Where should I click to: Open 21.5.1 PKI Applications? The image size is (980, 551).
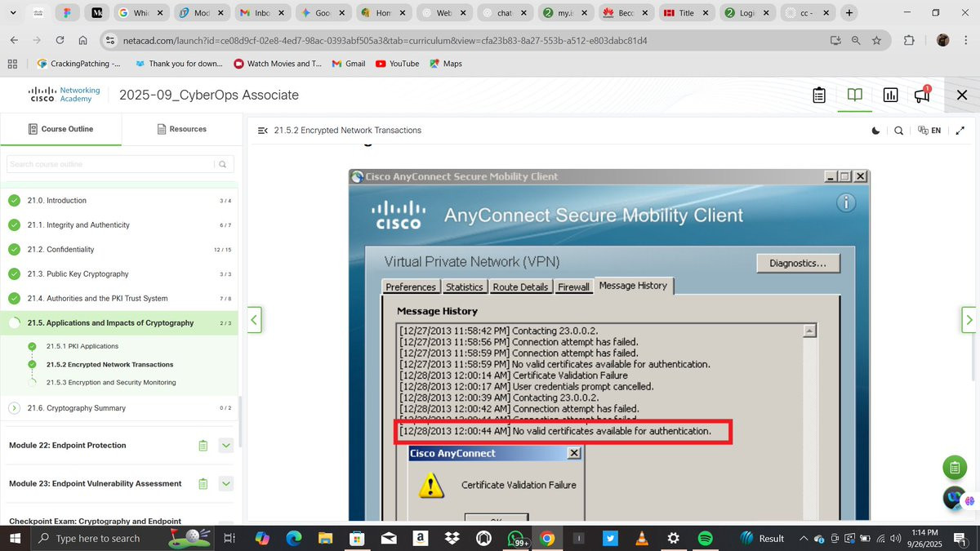coord(82,346)
